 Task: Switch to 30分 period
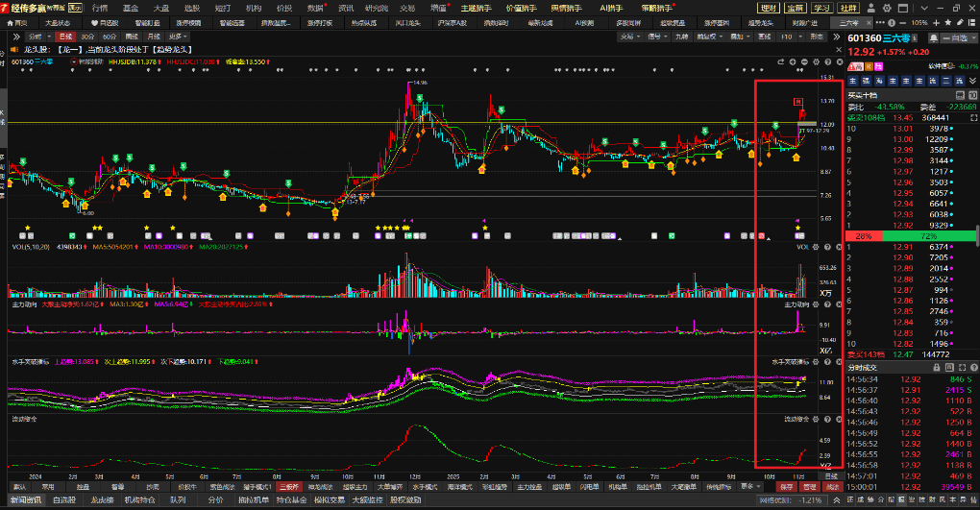click(86, 36)
